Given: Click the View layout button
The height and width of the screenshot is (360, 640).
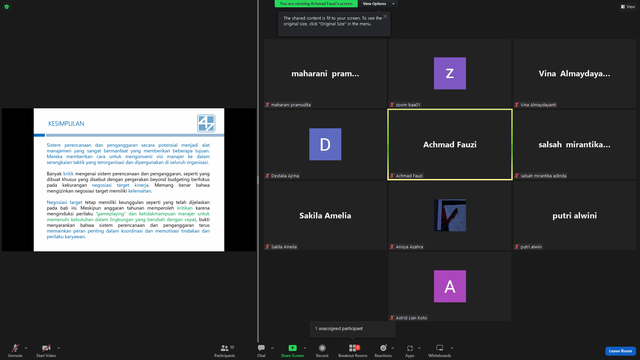Looking at the screenshot, I should [x=628, y=7].
